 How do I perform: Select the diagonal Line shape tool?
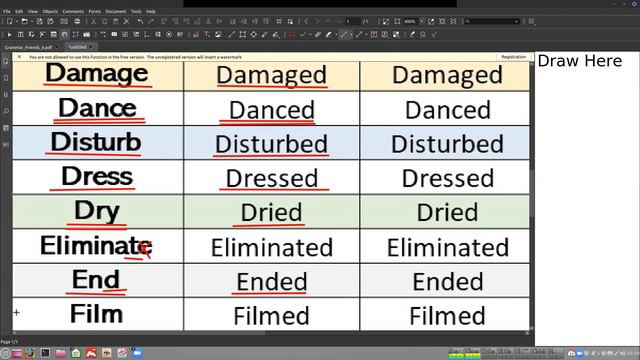click(x=231, y=35)
